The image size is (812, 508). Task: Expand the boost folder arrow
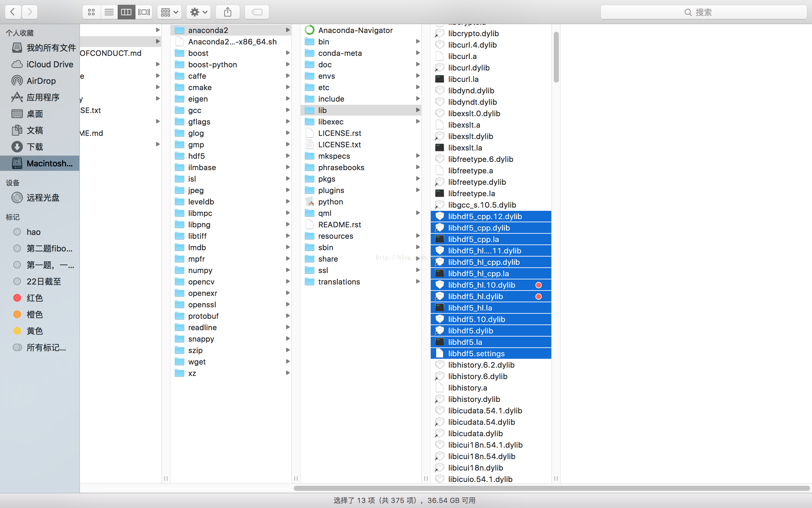pyautogui.click(x=288, y=53)
